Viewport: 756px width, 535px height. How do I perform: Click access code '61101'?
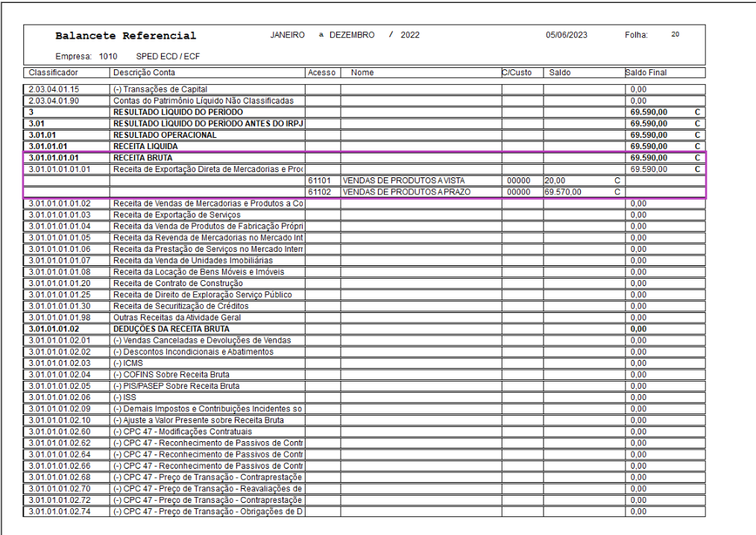(319, 181)
